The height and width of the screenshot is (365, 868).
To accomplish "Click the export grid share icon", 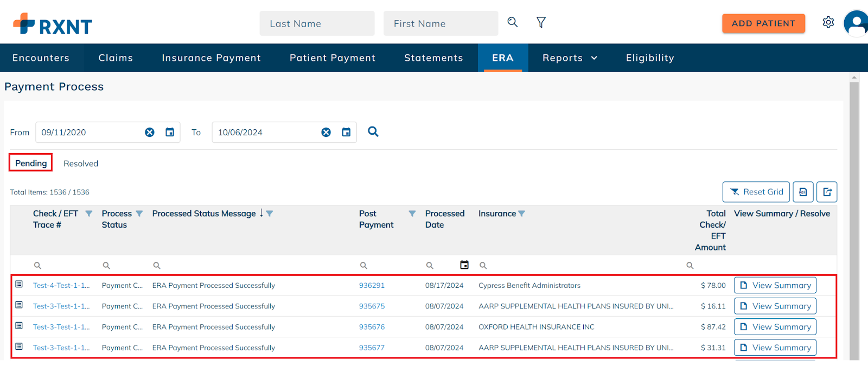I will (x=827, y=192).
